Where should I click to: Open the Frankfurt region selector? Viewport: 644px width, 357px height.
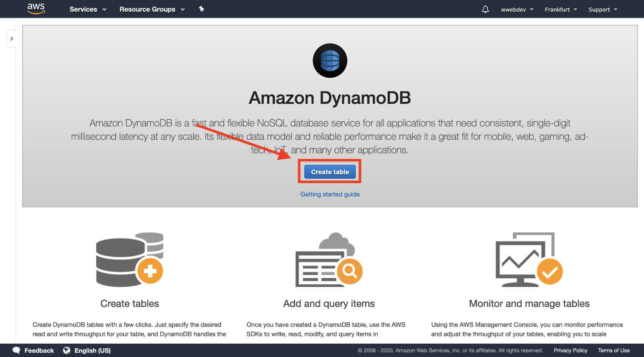(x=560, y=9)
